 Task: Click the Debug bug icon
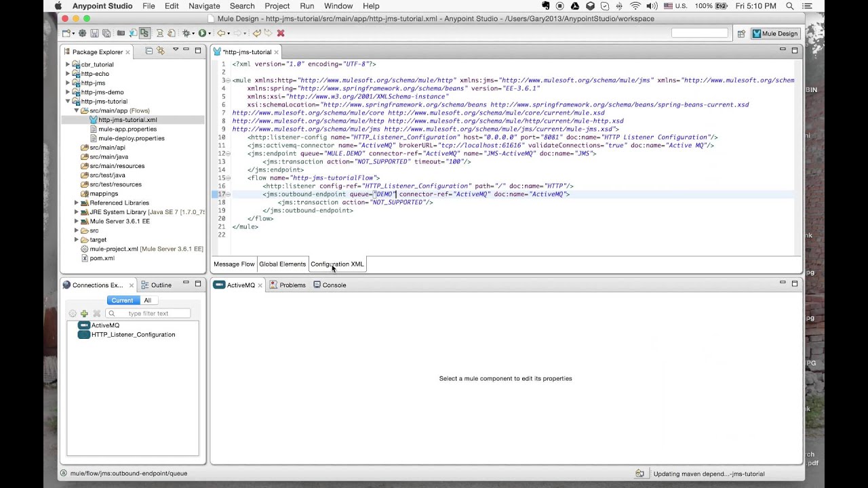click(186, 33)
